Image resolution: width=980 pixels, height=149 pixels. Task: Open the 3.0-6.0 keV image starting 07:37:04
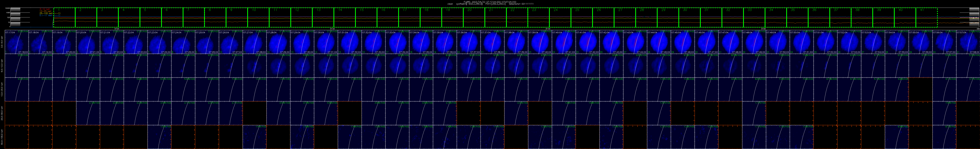pos(493,42)
